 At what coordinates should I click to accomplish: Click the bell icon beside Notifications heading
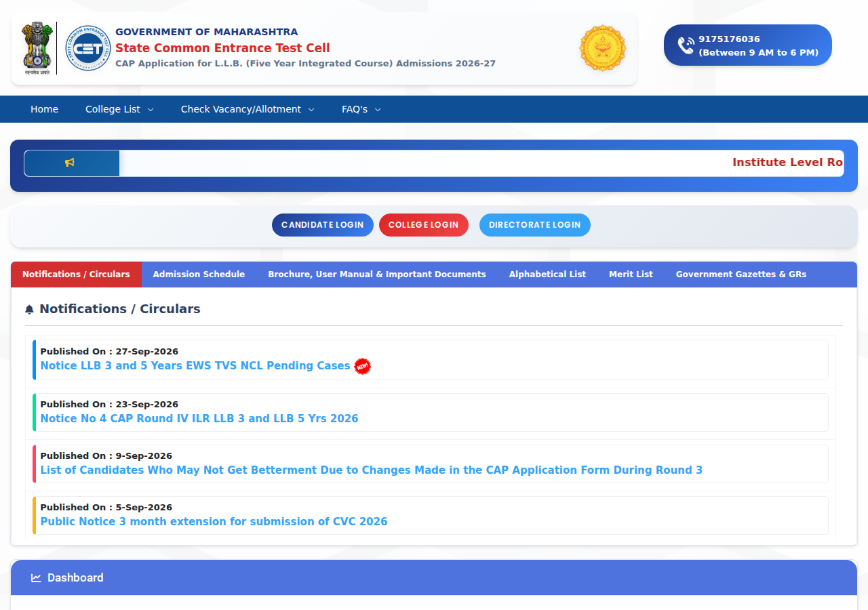click(29, 309)
